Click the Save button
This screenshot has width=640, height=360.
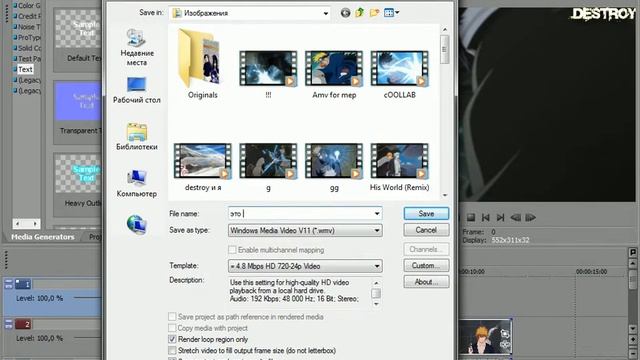(426, 213)
